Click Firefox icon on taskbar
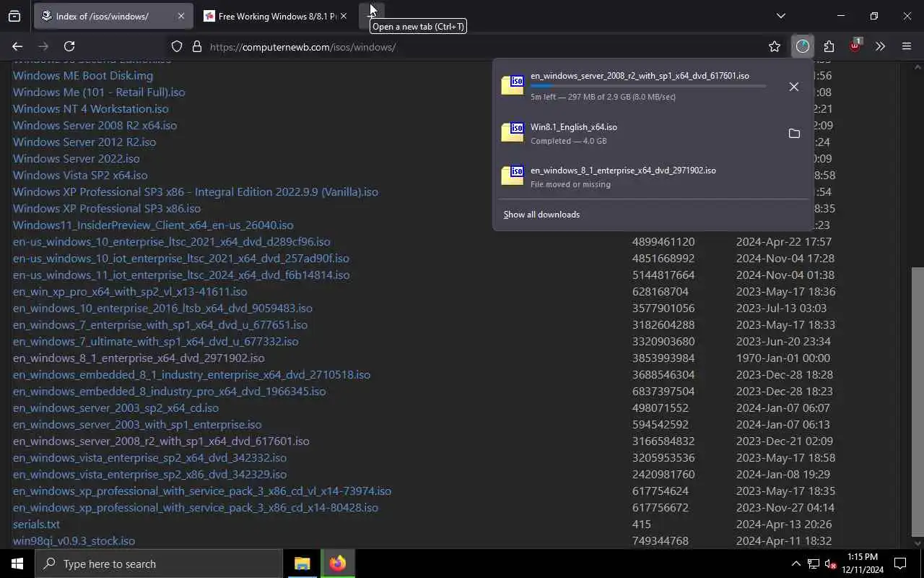 337,564
